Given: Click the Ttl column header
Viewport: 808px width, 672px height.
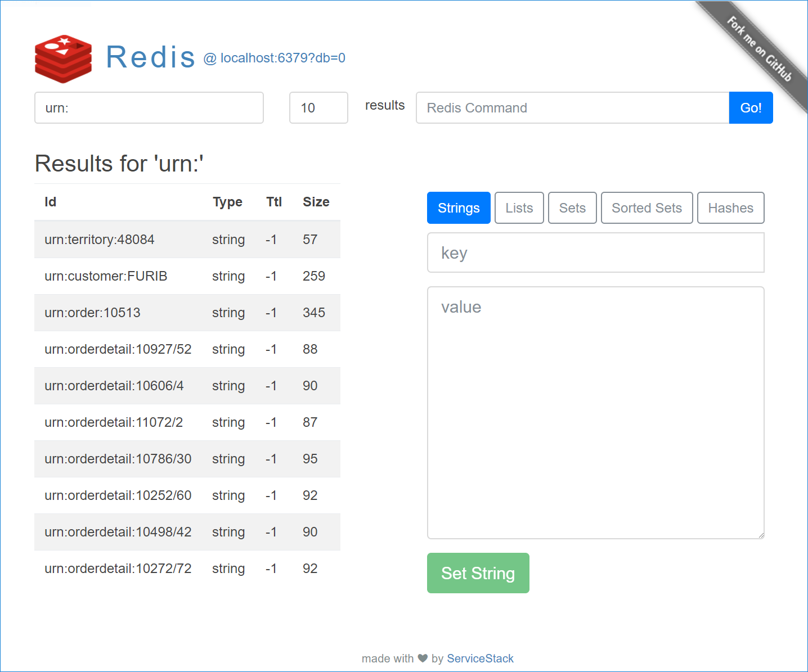Looking at the screenshot, I should coord(274,202).
